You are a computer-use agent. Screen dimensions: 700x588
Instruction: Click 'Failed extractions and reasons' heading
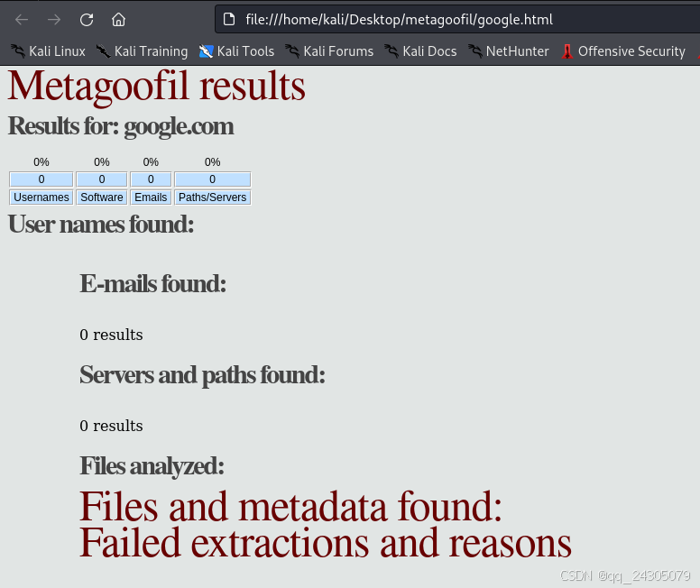326,543
